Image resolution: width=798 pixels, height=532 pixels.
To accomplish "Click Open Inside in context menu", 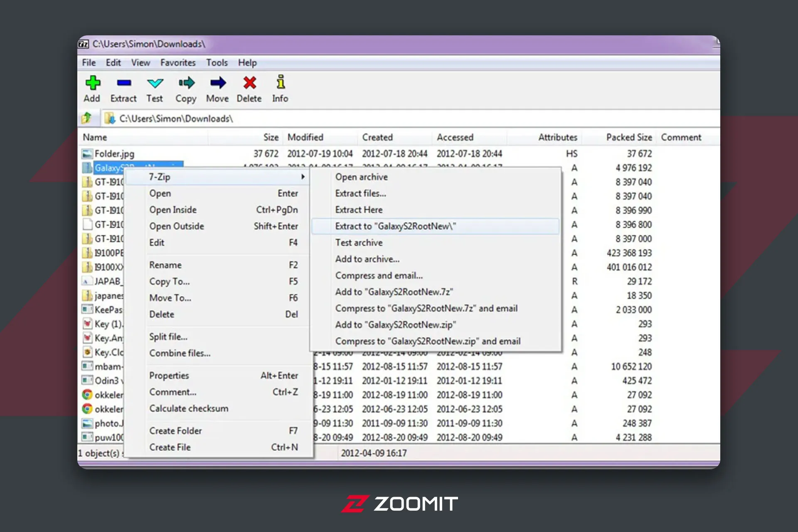I will click(x=217, y=210).
